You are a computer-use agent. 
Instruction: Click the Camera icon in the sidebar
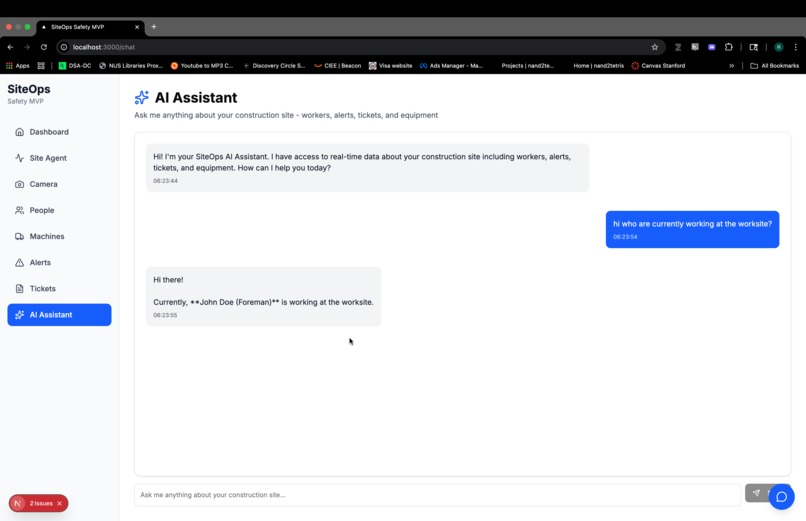pyautogui.click(x=20, y=184)
